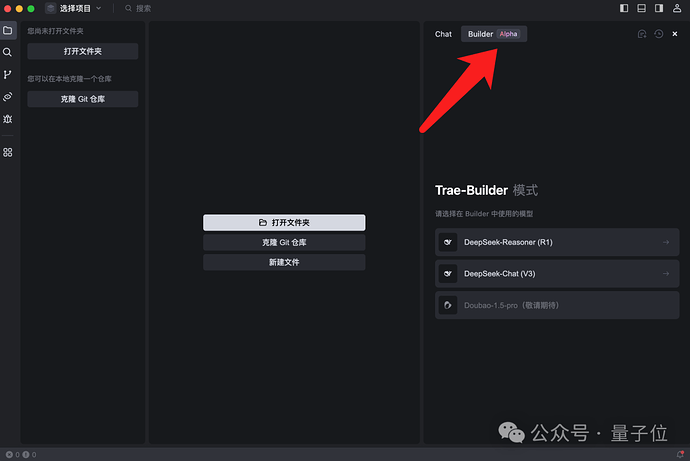Open the user account icon
This screenshot has height=461, width=690.
pos(677,8)
